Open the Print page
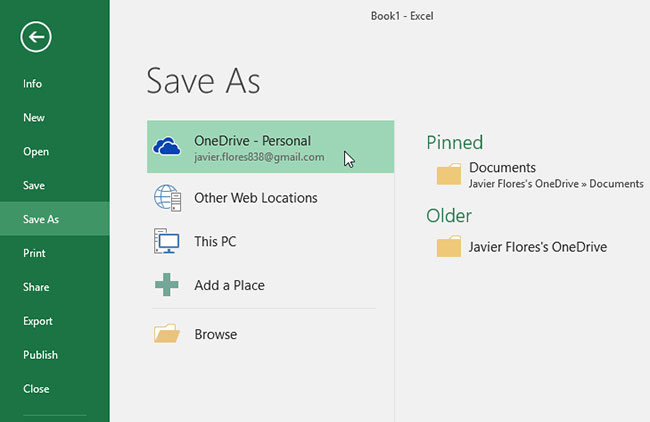650x422 pixels. 55,253
